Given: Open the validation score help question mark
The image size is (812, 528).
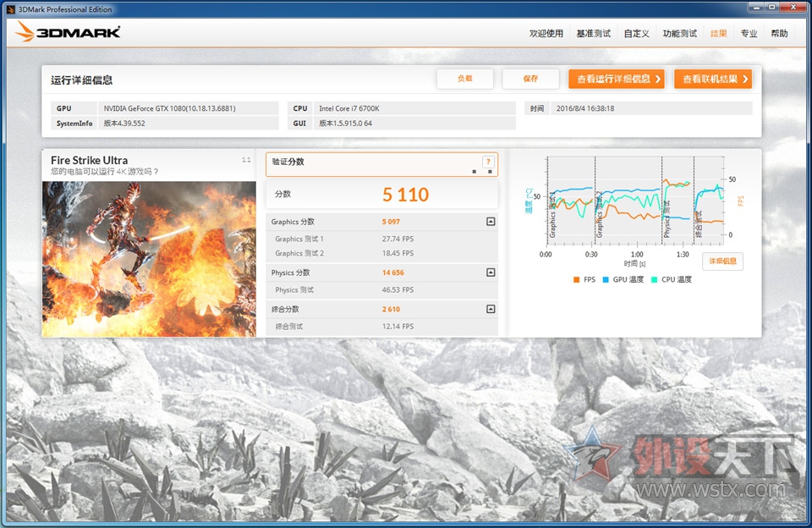Looking at the screenshot, I should click(x=488, y=162).
